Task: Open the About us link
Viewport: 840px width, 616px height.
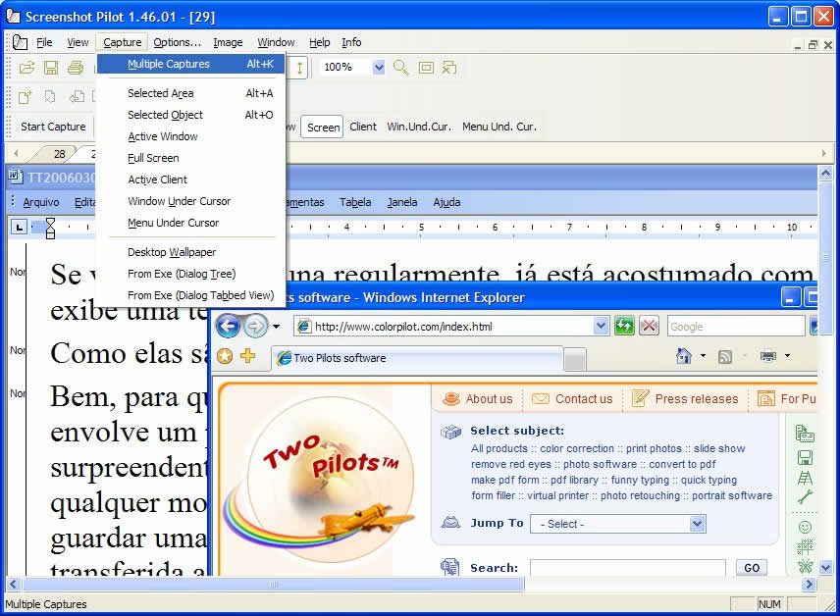Action: point(489,399)
